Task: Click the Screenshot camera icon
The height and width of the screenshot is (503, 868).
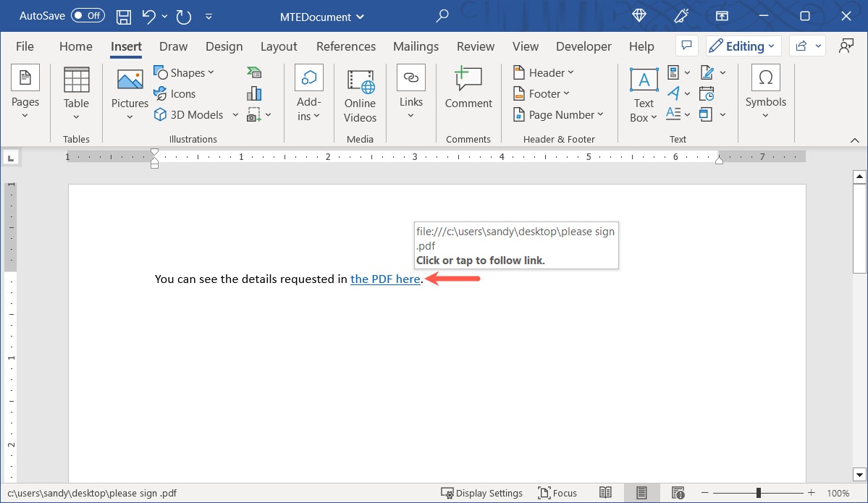Action: [x=253, y=115]
